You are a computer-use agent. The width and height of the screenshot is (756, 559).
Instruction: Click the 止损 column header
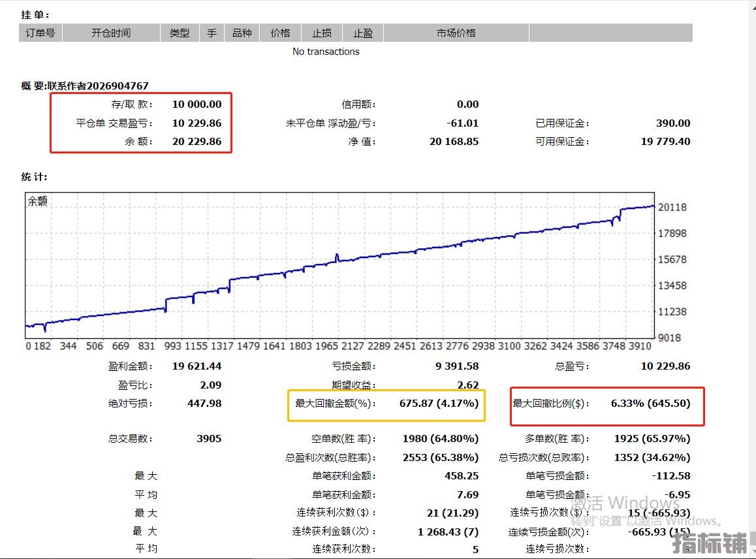(321, 33)
